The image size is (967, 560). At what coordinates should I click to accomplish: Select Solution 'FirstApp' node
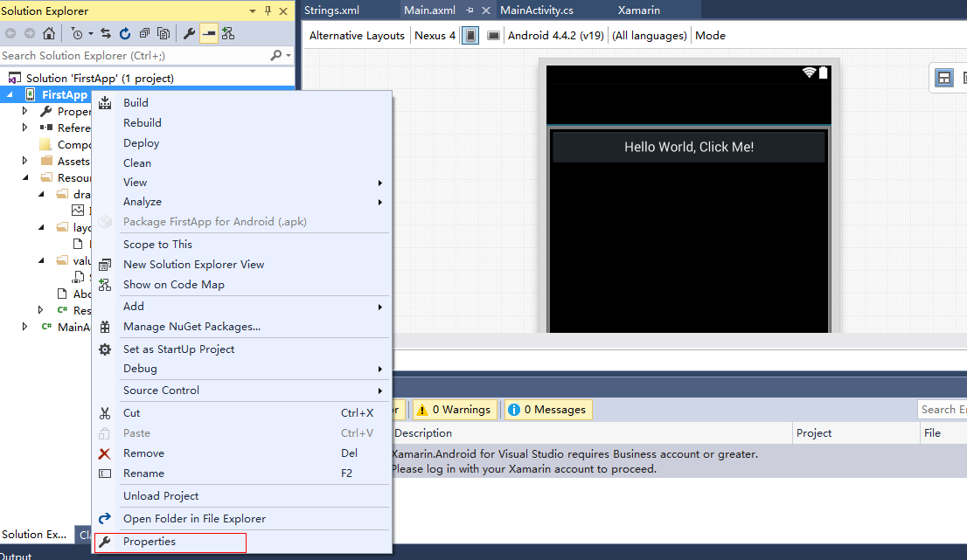click(100, 79)
